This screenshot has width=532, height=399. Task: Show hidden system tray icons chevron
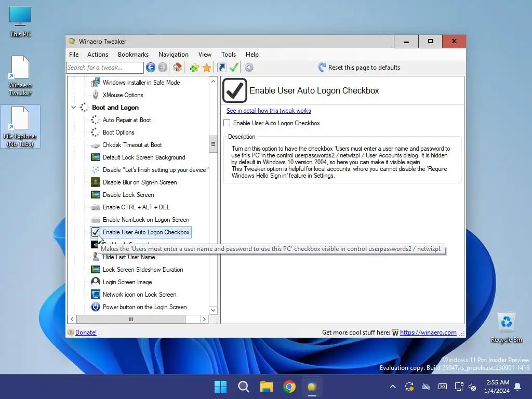tap(393, 387)
